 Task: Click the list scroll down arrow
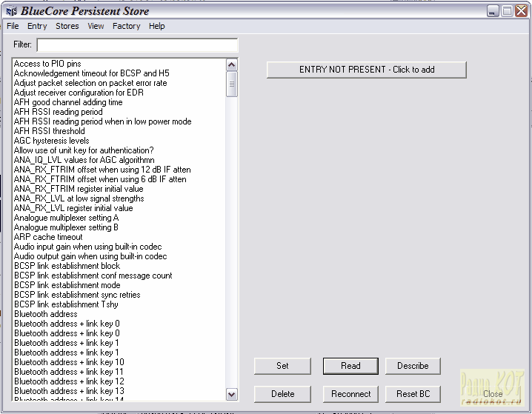pyautogui.click(x=232, y=394)
